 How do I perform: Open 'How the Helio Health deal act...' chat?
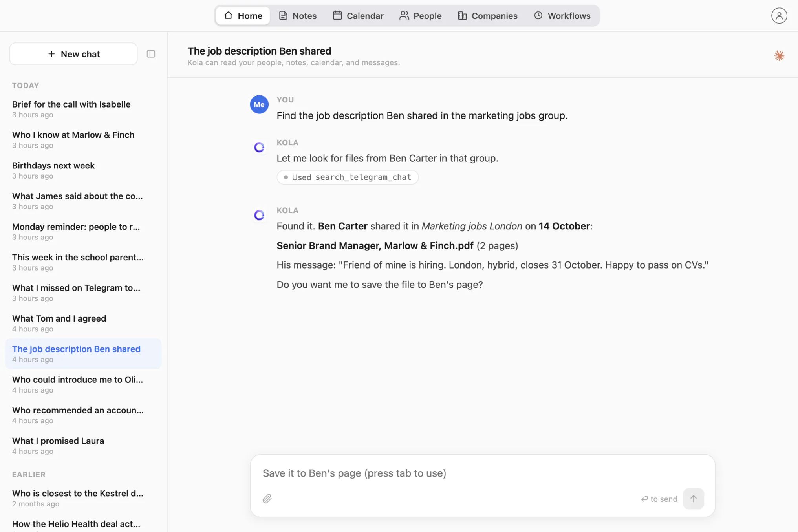click(x=83, y=525)
